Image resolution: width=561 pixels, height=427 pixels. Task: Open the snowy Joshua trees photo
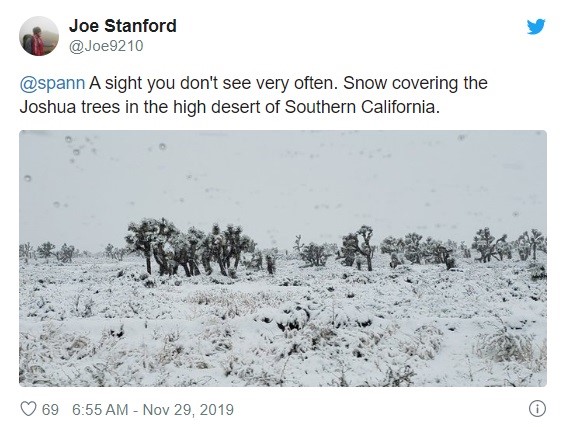pyautogui.click(x=283, y=258)
